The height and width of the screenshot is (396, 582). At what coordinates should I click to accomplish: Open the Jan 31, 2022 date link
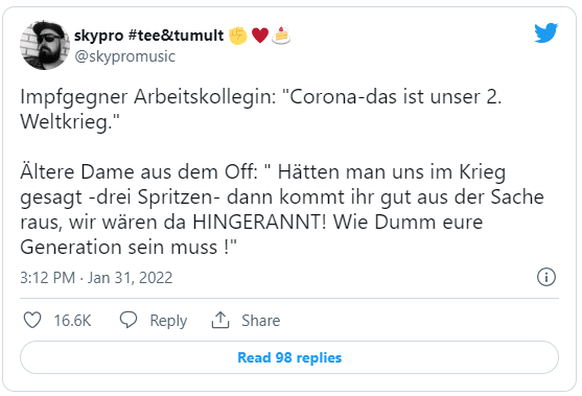point(130,278)
